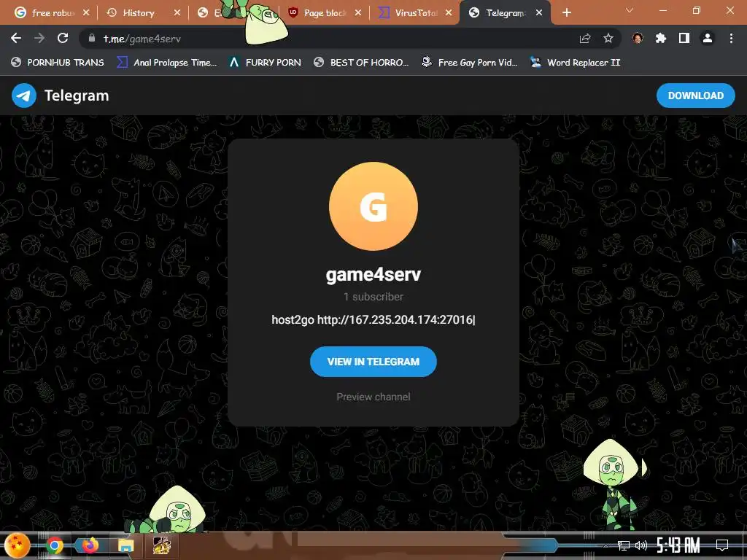Viewport: 747px width, 560px height.
Task: Click the forward navigation arrow
Action: point(39,38)
